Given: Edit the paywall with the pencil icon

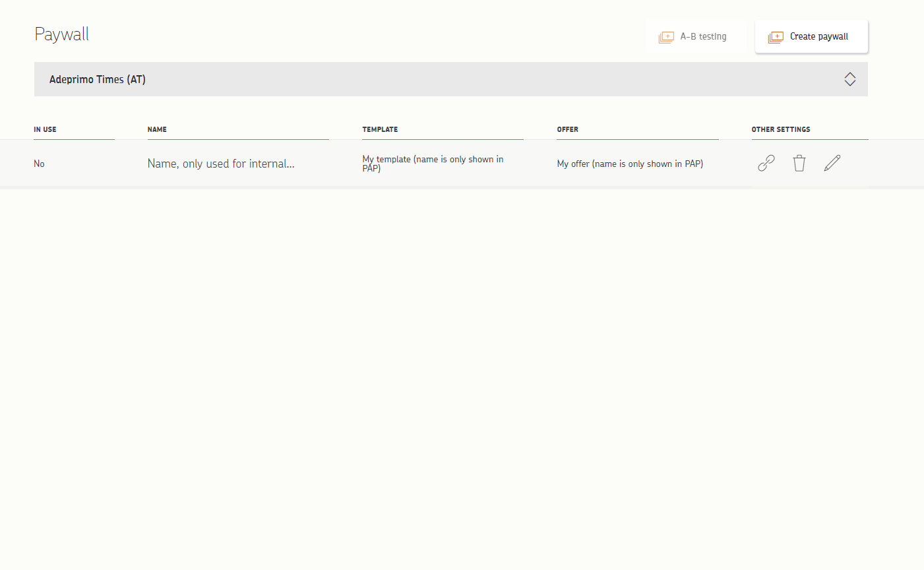Looking at the screenshot, I should click(x=832, y=163).
